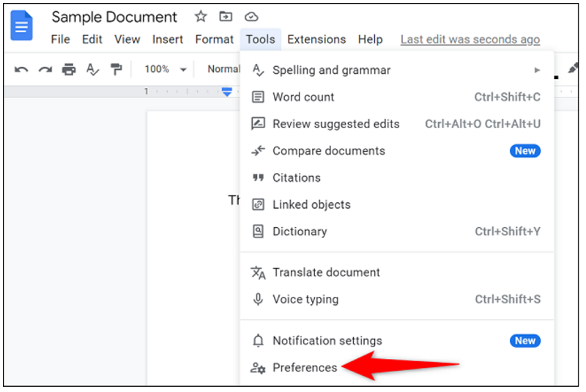
Task: Click the Preferences person-gear icon
Action: [x=258, y=368]
